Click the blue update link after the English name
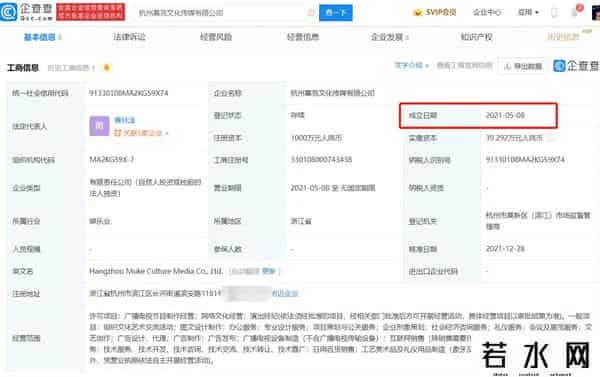 [269, 271]
